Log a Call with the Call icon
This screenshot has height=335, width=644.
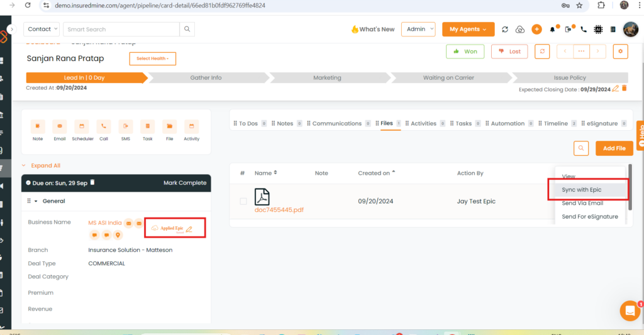(x=104, y=126)
